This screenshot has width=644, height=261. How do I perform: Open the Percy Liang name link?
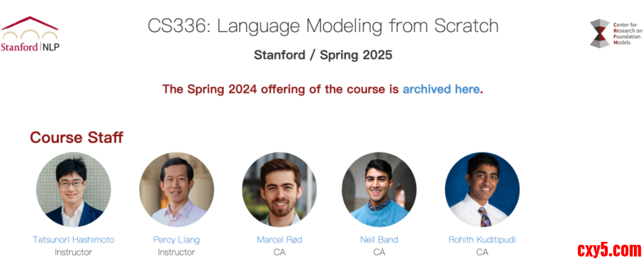tap(176, 240)
